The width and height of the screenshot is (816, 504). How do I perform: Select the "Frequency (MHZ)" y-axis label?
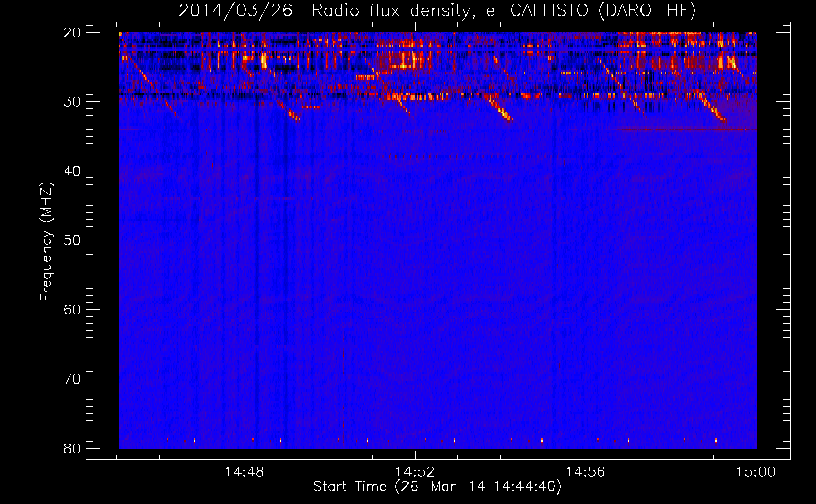coord(46,242)
